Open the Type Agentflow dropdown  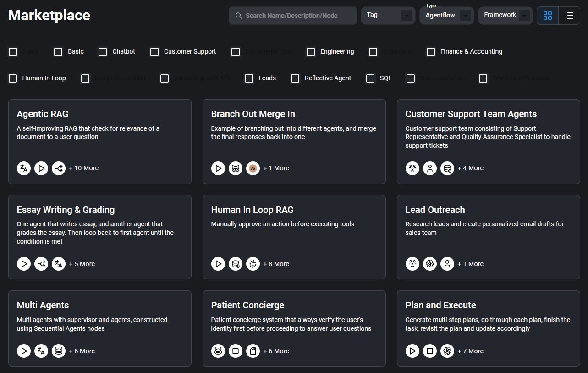[447, 16]
